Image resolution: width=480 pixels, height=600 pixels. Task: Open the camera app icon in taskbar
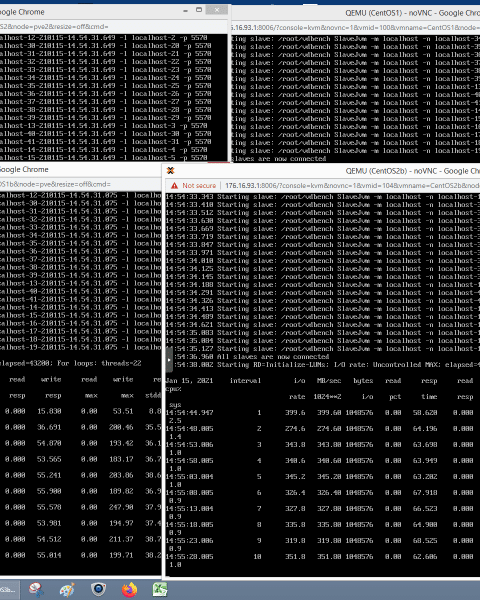(x=98, y=589)
